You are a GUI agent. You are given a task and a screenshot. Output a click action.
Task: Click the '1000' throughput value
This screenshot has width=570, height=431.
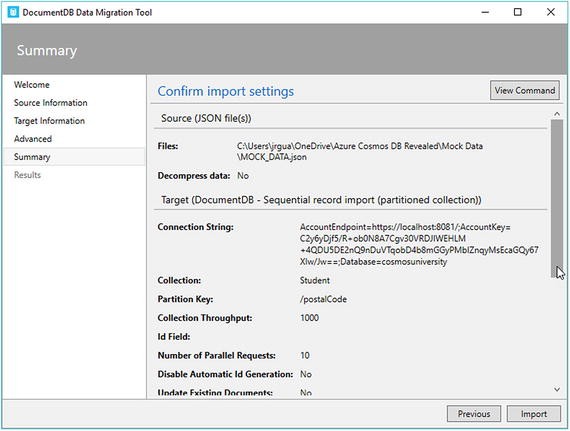point(310,318)
